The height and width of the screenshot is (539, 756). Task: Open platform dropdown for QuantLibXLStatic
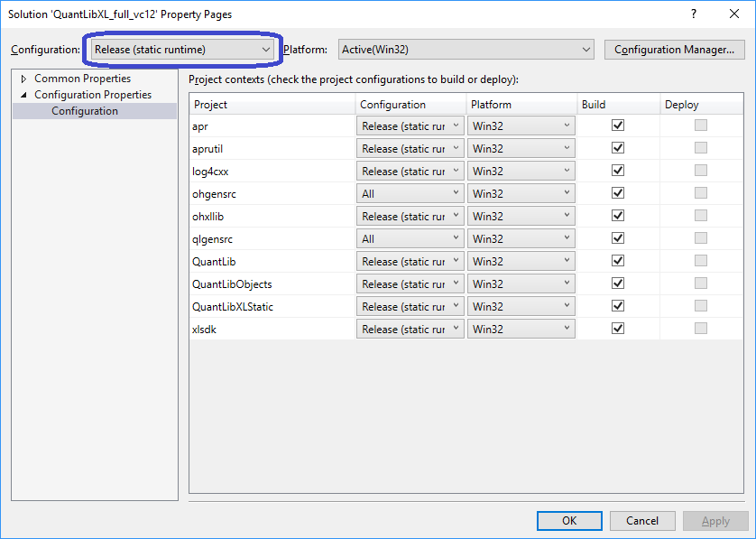coord(521,306)
